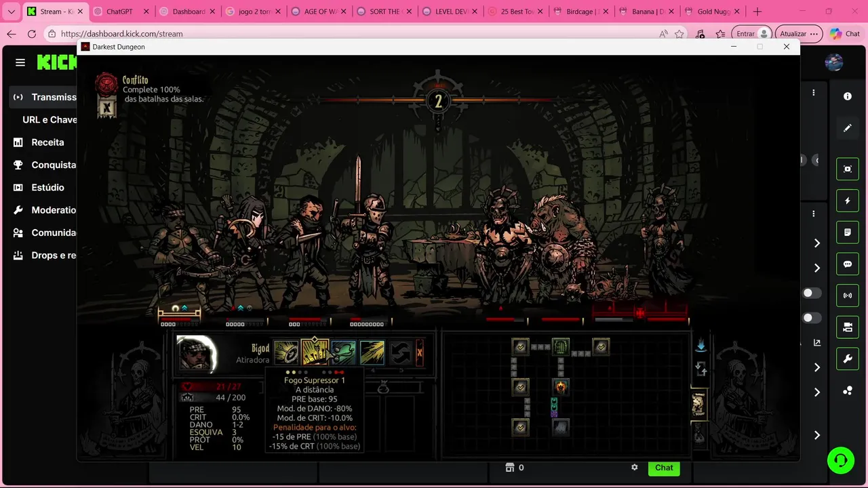This screenshot has height=488, width=868.
Task: Click the info circle icon in Kick
Action: (848, 96)
